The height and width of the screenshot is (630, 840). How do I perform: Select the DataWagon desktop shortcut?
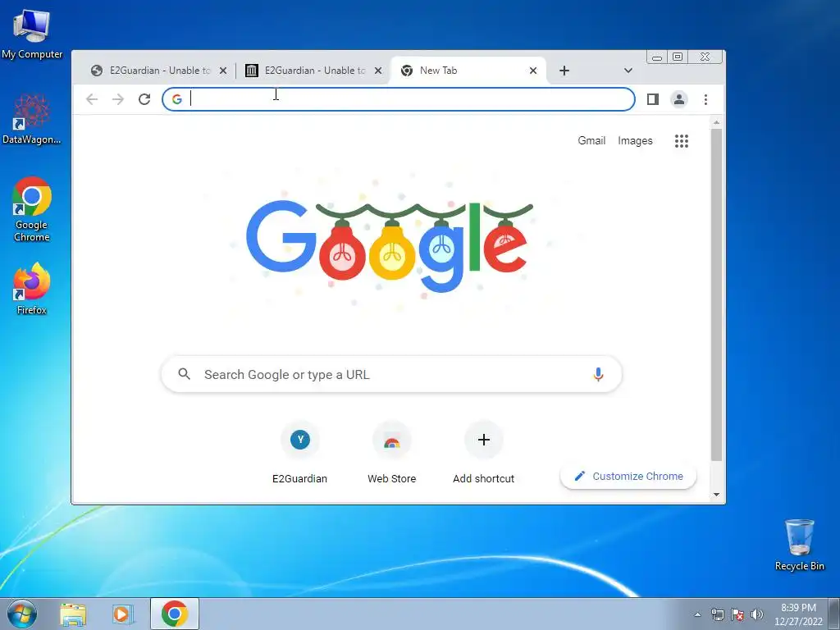[x=32, y=119]
